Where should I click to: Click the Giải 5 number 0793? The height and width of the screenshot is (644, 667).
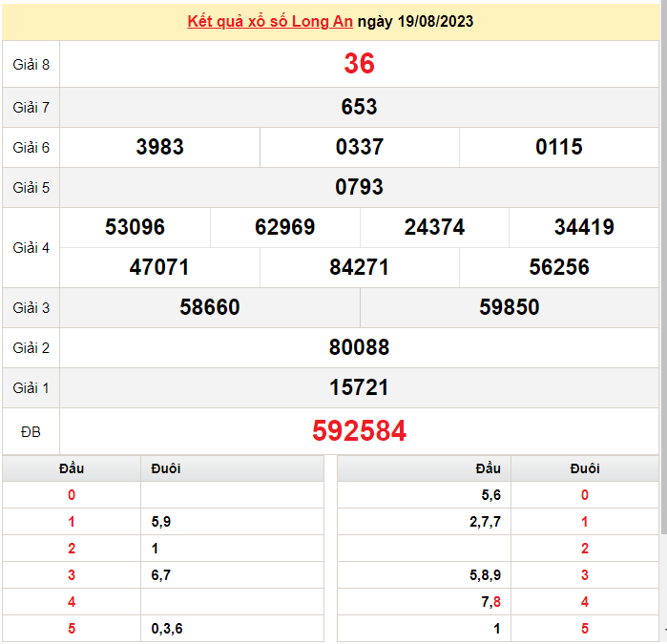pos(359,187)
